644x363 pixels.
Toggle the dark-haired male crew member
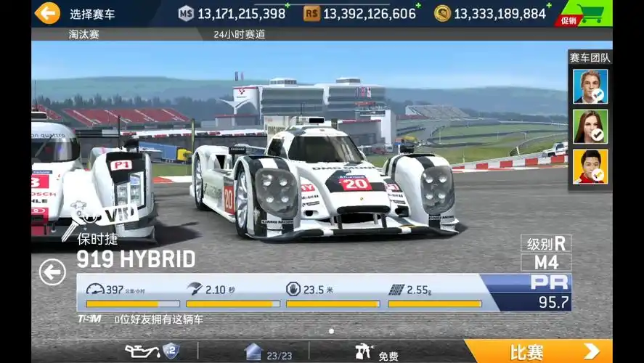(590, 166)
